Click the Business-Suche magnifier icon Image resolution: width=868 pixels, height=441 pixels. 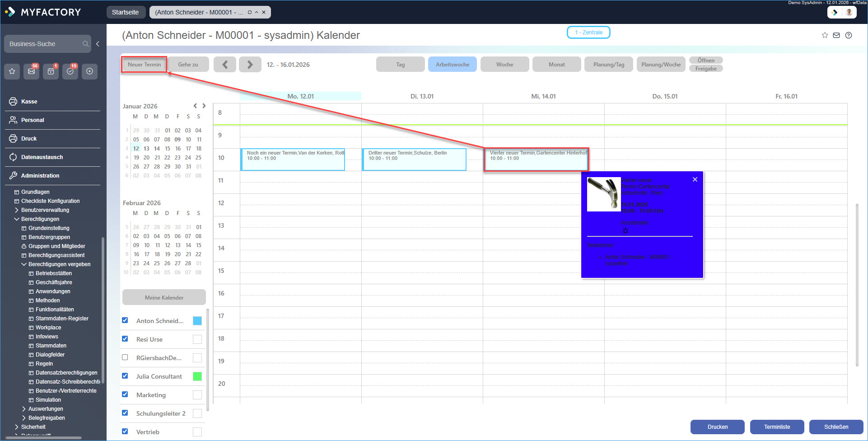click(85, 44)
